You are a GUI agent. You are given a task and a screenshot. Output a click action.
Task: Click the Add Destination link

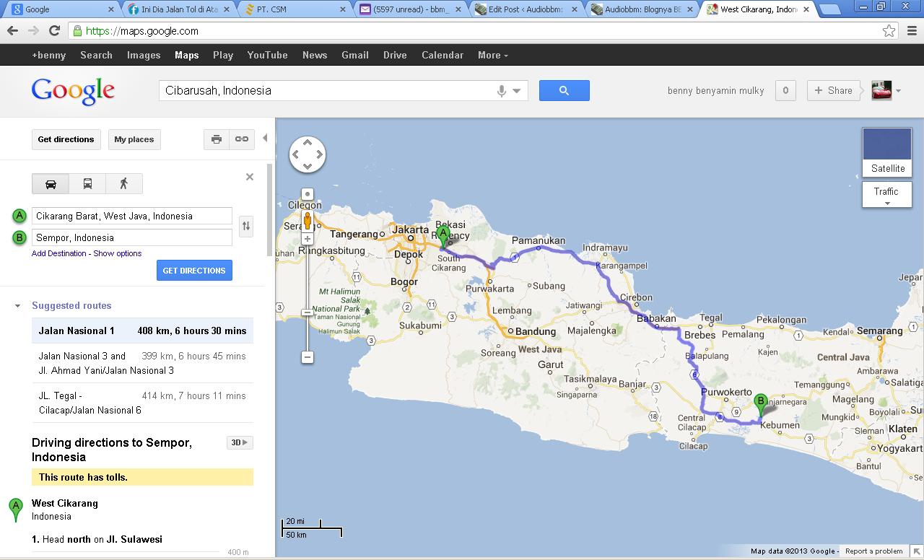(59, 253)
